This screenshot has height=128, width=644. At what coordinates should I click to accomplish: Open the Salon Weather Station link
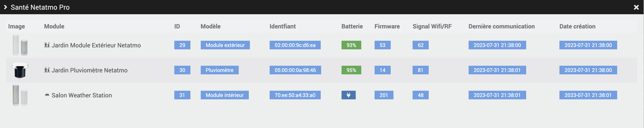click(82, 95)
